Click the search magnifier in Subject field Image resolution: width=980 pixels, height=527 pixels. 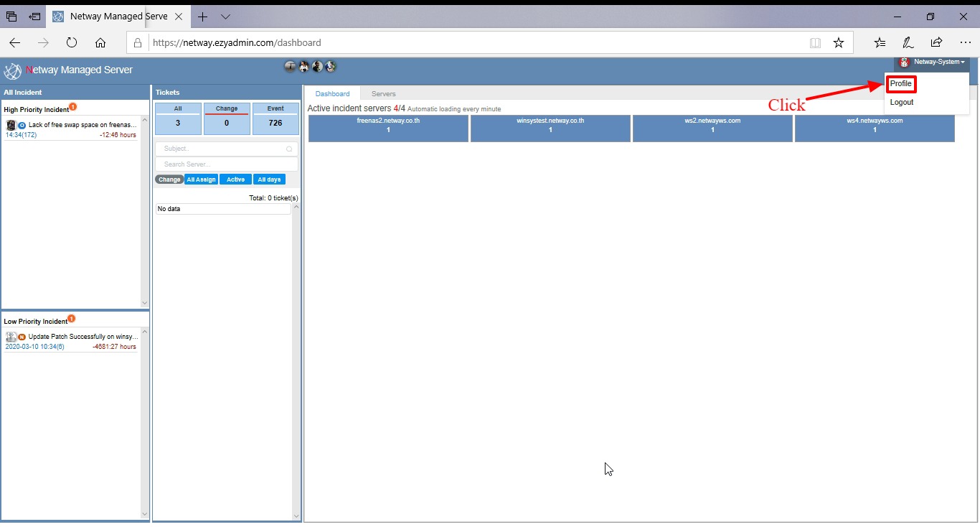[x=289, y=149]
